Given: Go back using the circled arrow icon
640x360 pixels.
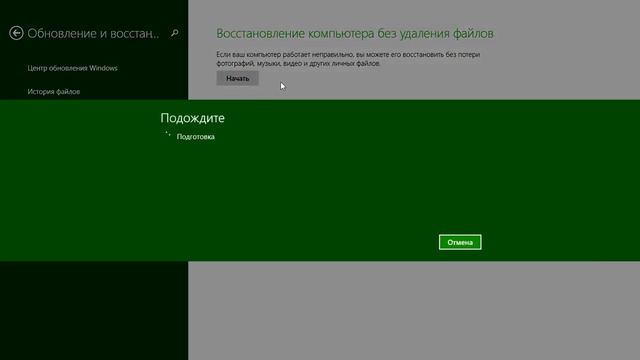Looking at the screenshot, I should pos(16,33).
